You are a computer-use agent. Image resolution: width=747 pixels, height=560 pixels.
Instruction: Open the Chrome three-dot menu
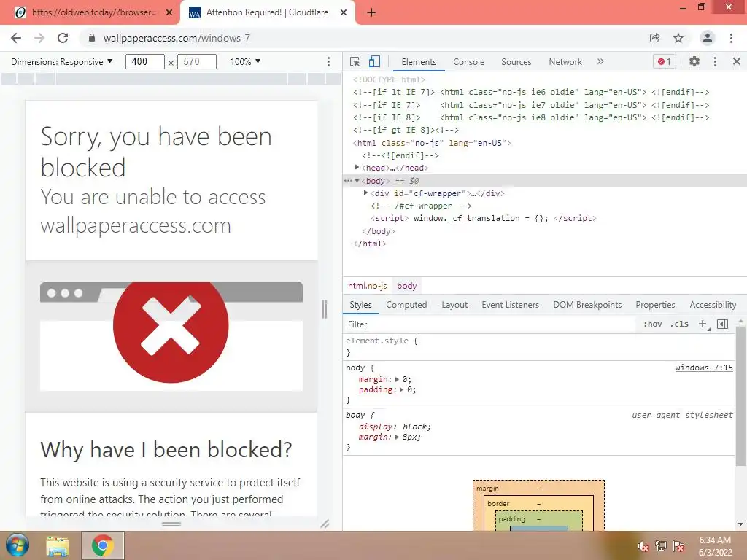(x=731, y=38)
